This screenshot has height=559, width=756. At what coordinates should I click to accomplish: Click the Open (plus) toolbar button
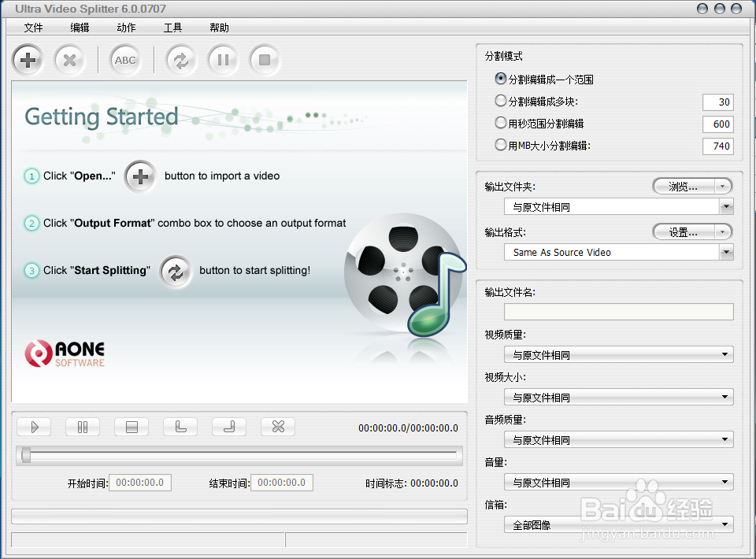tap(28, 61)
